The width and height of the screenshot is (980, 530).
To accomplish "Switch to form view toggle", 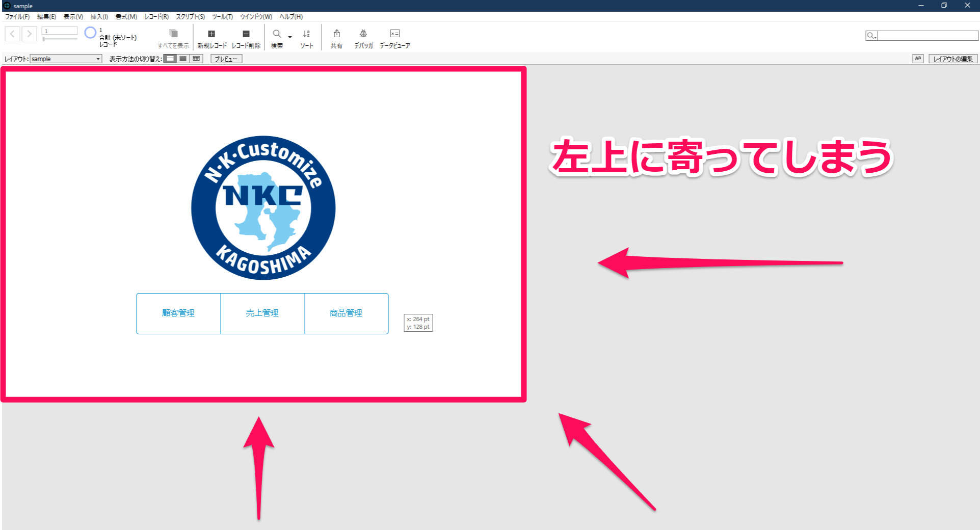I will point(170,59).
